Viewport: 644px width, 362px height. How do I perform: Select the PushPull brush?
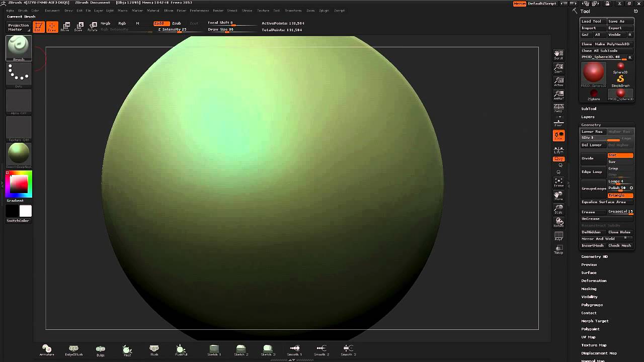coord(181,350)
